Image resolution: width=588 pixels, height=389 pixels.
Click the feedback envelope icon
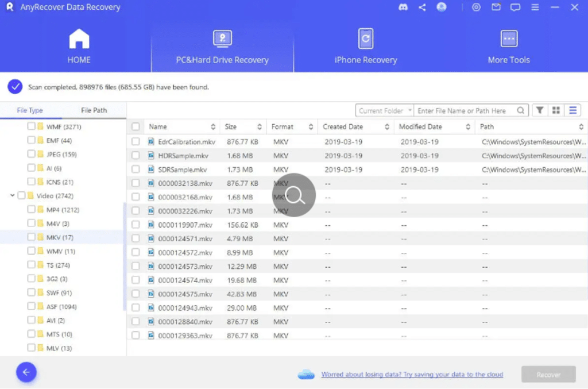coord(496,7)
